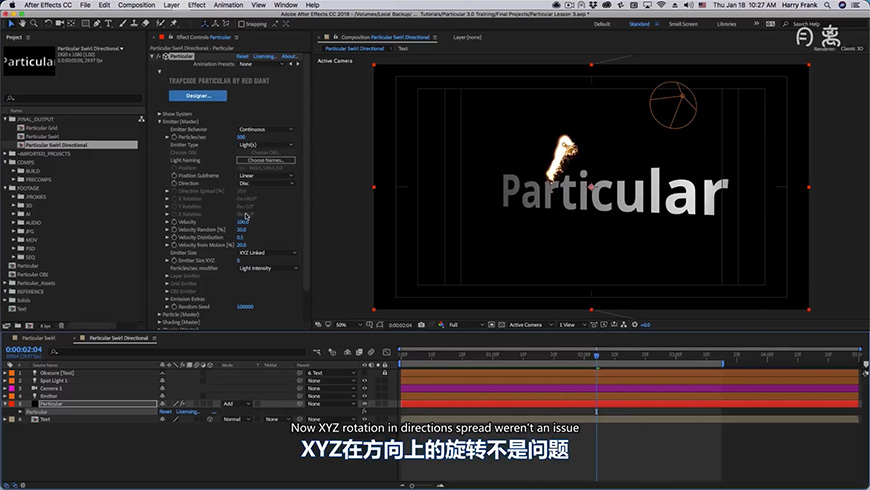870x490 pixels.
Task: Expand Shading (Master) section
Action: (160, 322)
